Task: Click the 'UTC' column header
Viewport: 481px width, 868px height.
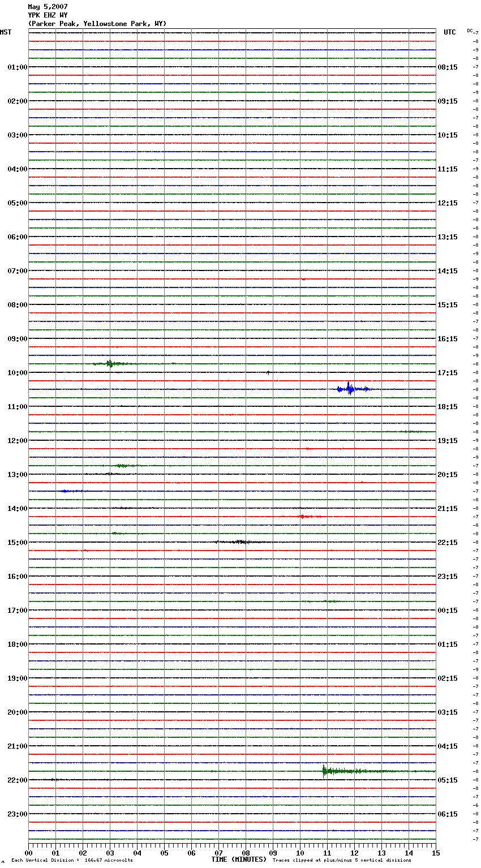Action: 449,32
